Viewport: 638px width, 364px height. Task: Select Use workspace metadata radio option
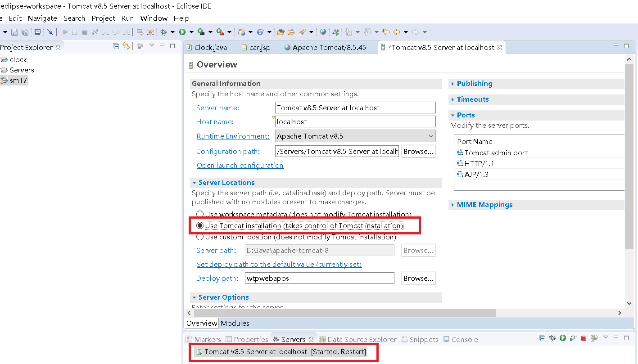coord(200,215)
